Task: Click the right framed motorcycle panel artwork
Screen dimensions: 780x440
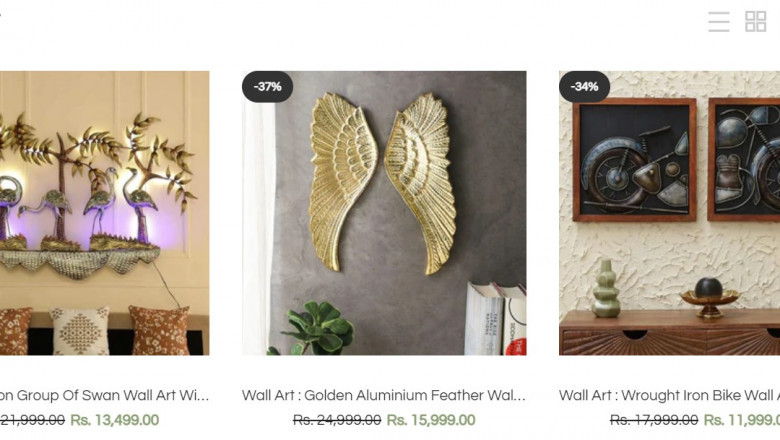Action: [744, 160]
